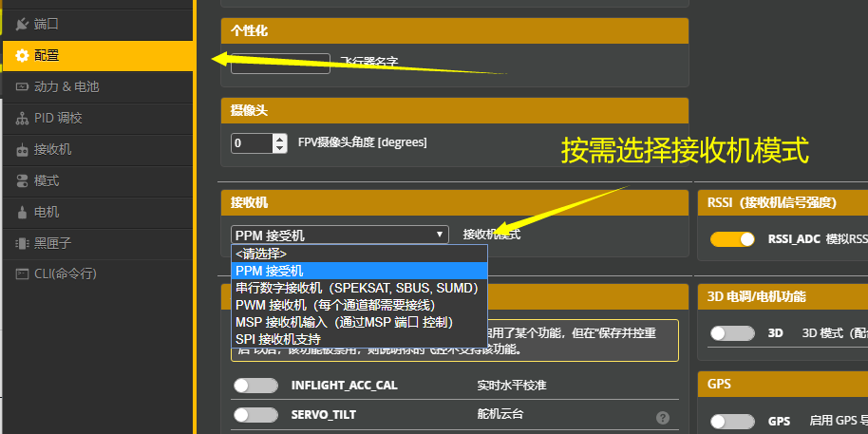The image size is (868, 434).
Task: Toggle the RSSI_ADC switch off
Action: click(732, 239)
